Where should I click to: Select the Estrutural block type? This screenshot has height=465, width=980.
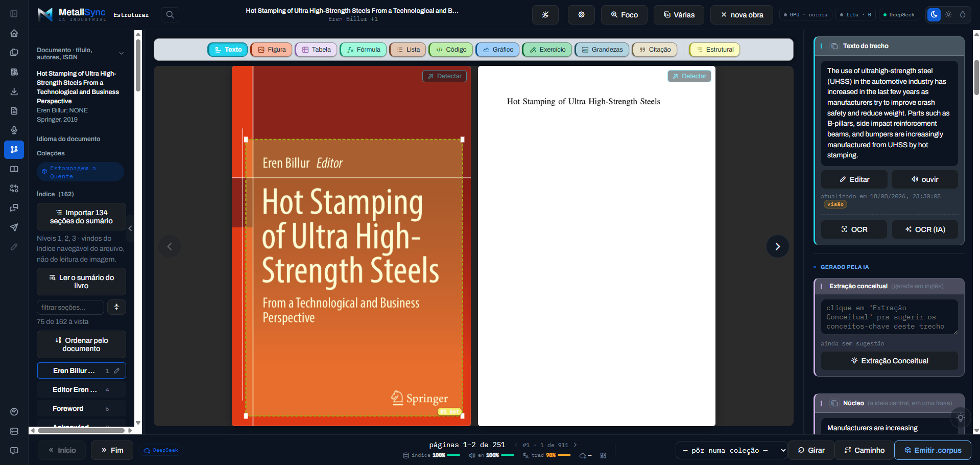(x=714, y=50)
